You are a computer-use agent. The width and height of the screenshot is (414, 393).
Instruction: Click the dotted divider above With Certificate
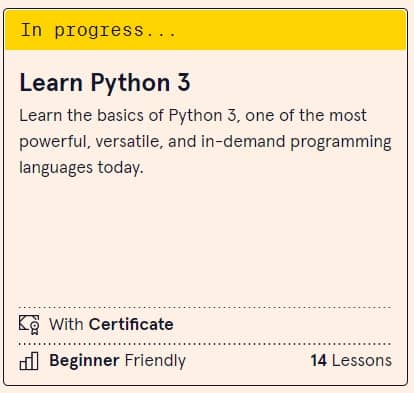[x=205, y=307]
